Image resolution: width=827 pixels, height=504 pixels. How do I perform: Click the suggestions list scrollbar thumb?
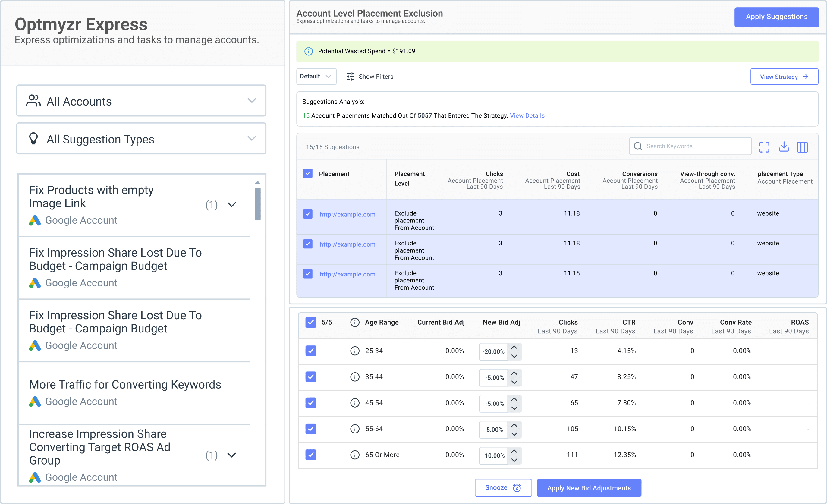pyautogui.click(x=257, y=204)
